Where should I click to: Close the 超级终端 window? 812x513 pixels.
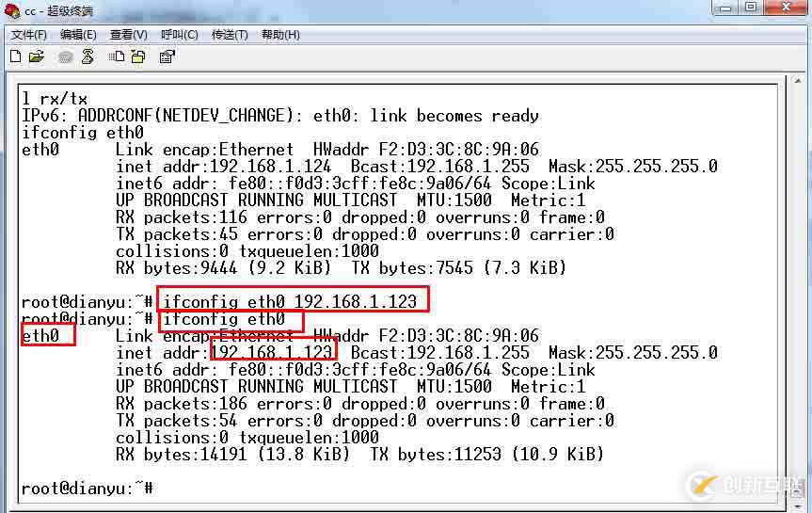(x=786, y=8)
